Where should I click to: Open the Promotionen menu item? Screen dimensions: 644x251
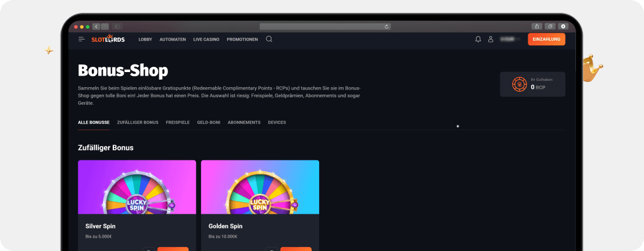(x=242, y=40)
